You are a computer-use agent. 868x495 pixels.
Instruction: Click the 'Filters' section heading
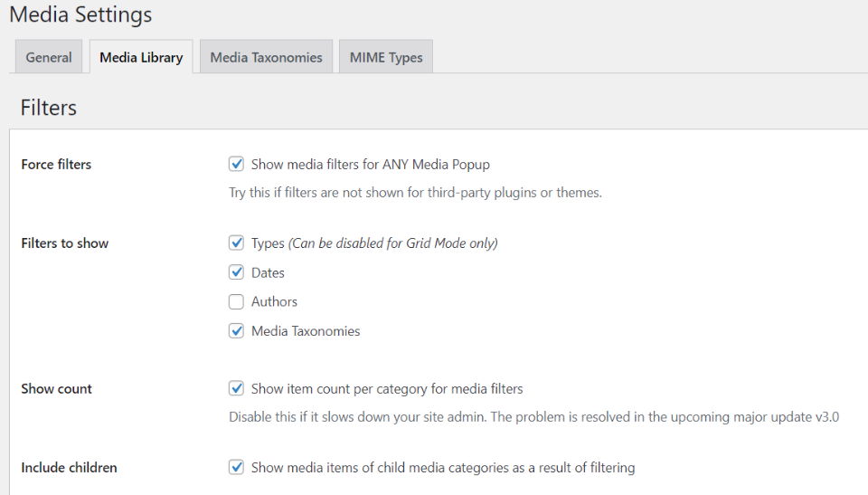49,108
